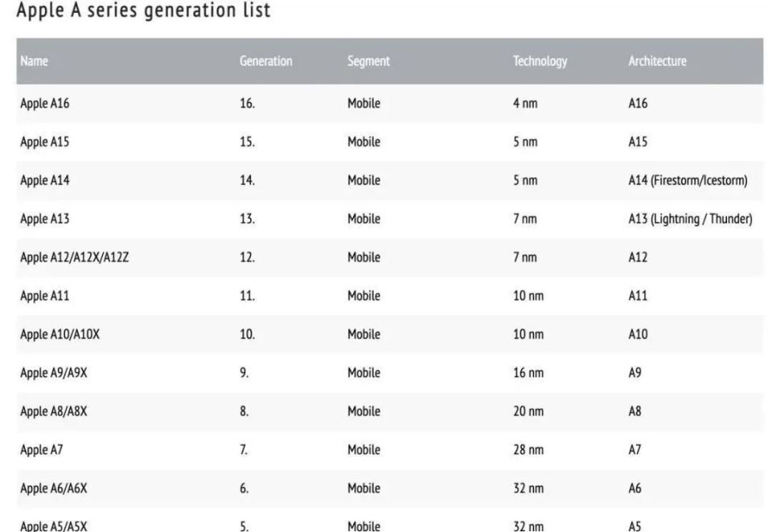Click the Technology column header

(540, 61)
